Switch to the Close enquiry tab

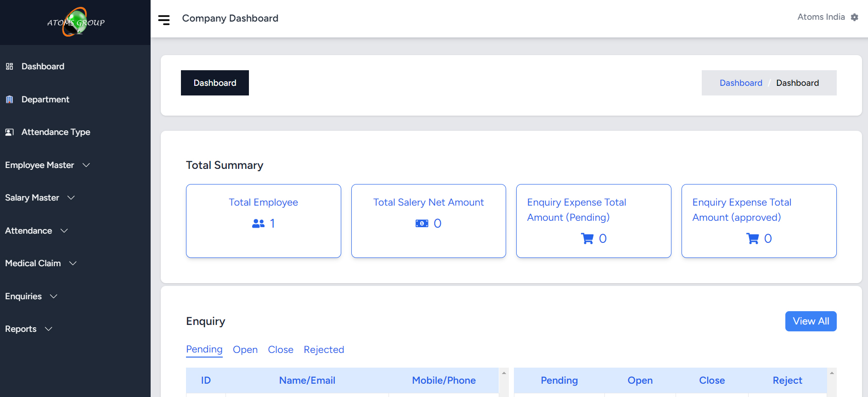[x=280, y=350]
